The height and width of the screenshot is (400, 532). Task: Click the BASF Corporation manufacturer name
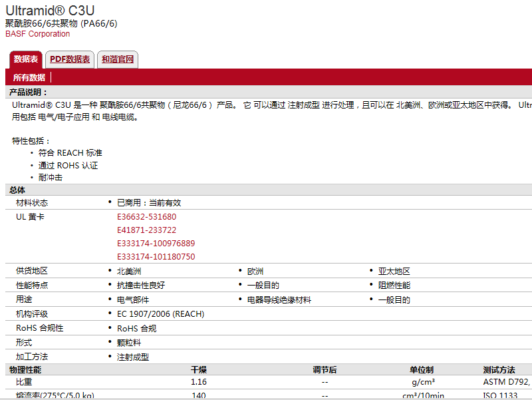tap(38, 34)
